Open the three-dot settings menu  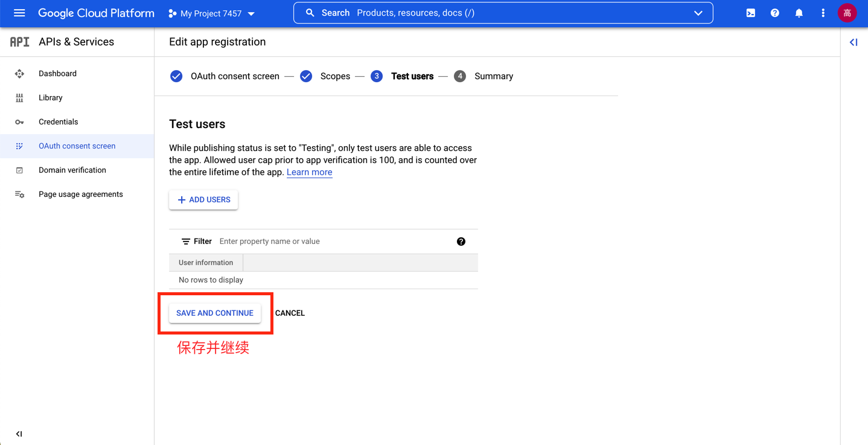point(823,13)
